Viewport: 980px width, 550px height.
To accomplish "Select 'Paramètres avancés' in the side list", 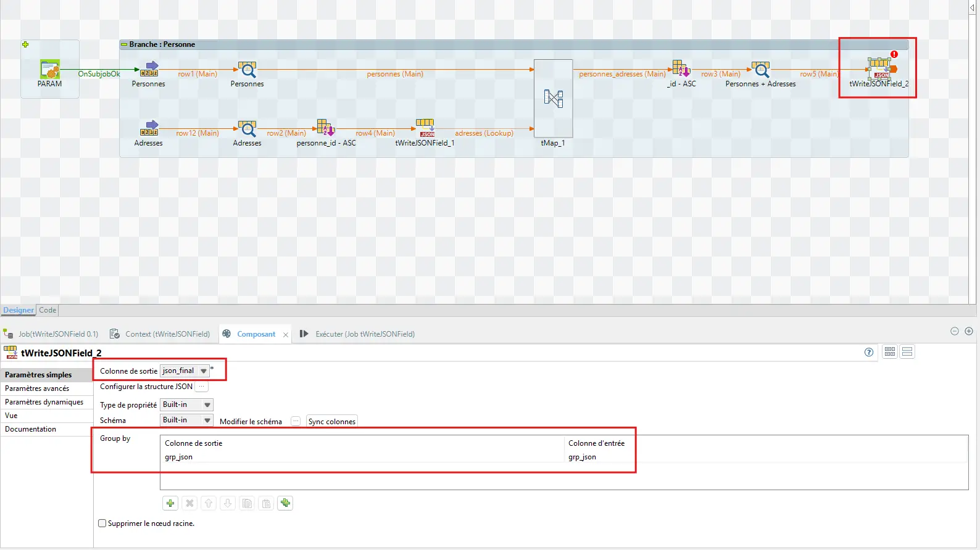I will (37, 388).
